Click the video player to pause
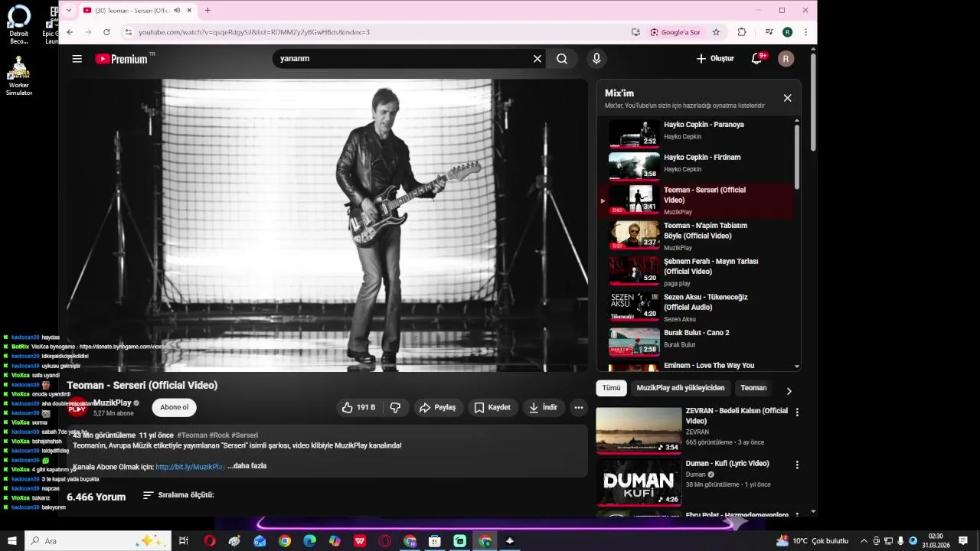980x551 pixels. point(327,225)
